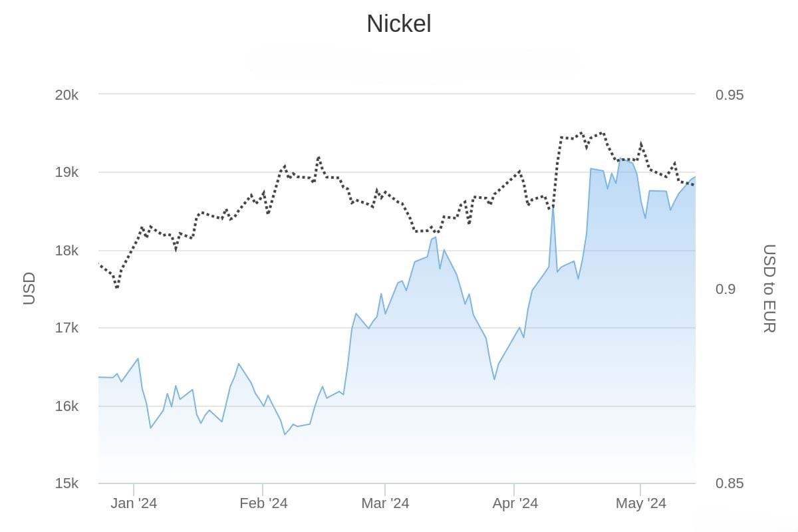The image size is (798, 532).
Task: Click the blue area's lowest dip in February
Action: 285,434
